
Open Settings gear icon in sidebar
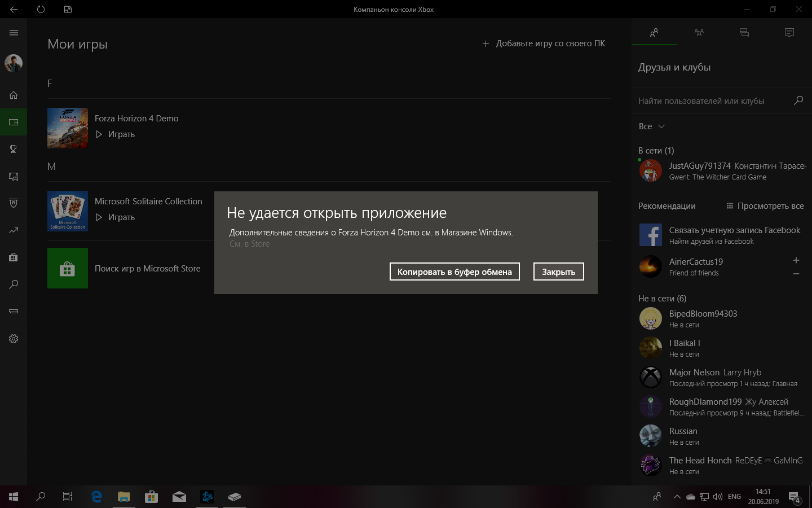14,339
